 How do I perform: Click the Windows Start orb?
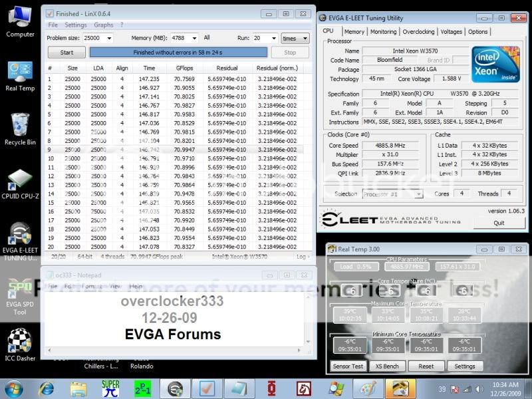coord(15,388)
